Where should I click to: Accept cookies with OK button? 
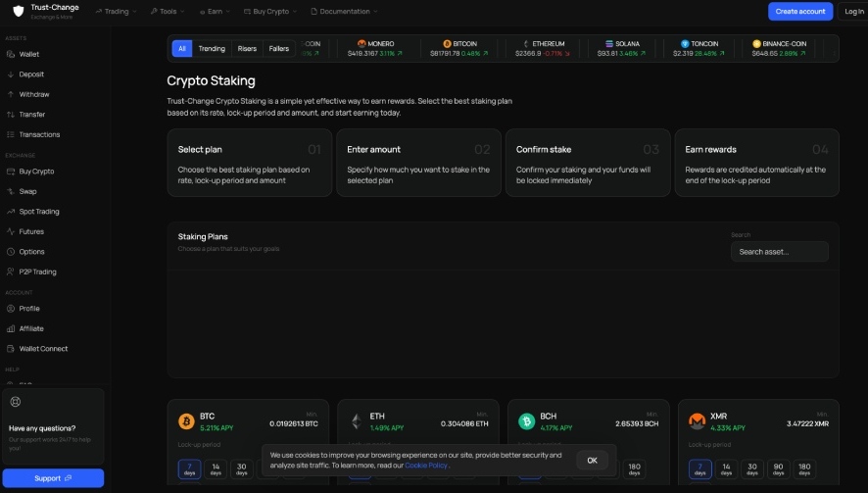[x=593, y=461]
